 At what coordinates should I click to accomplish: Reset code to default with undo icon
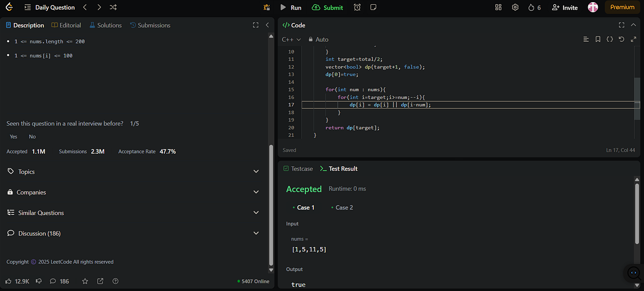point(621,39)
